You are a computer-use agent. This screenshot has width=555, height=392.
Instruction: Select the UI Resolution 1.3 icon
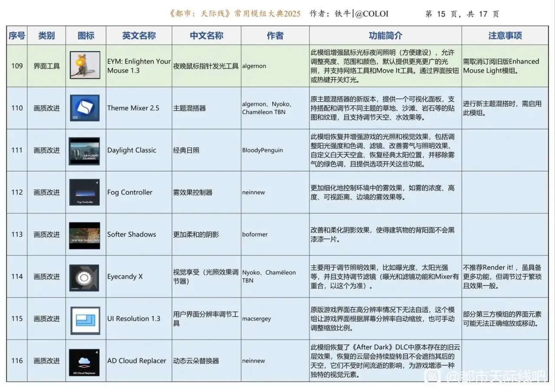click(x=85, y=319)
